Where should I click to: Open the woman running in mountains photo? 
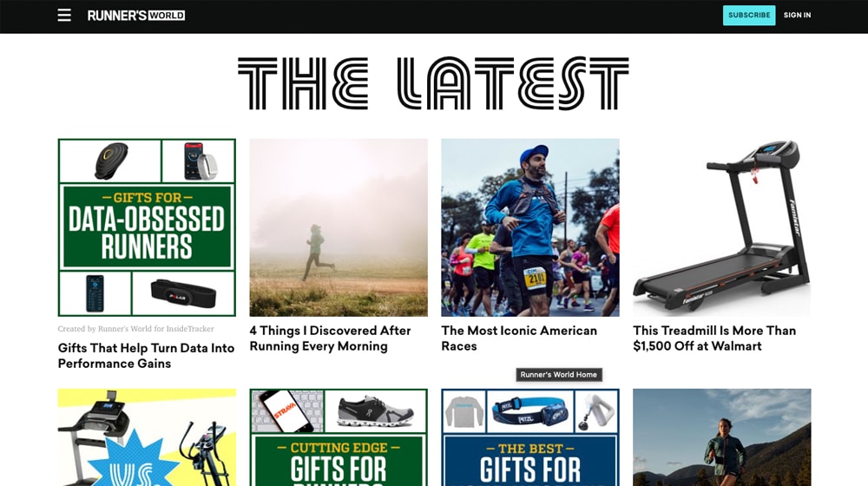[722, 437]
